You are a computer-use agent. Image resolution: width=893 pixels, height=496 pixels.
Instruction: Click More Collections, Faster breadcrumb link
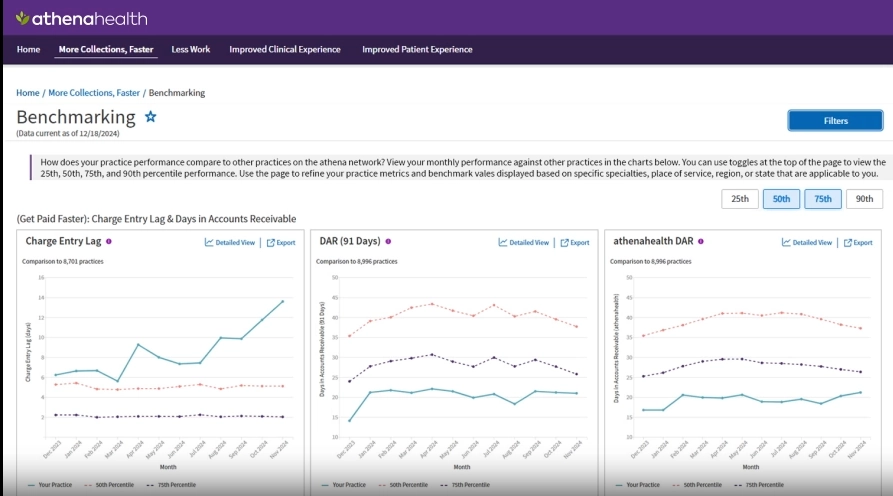pyautogui.click(x=94, y=93)
